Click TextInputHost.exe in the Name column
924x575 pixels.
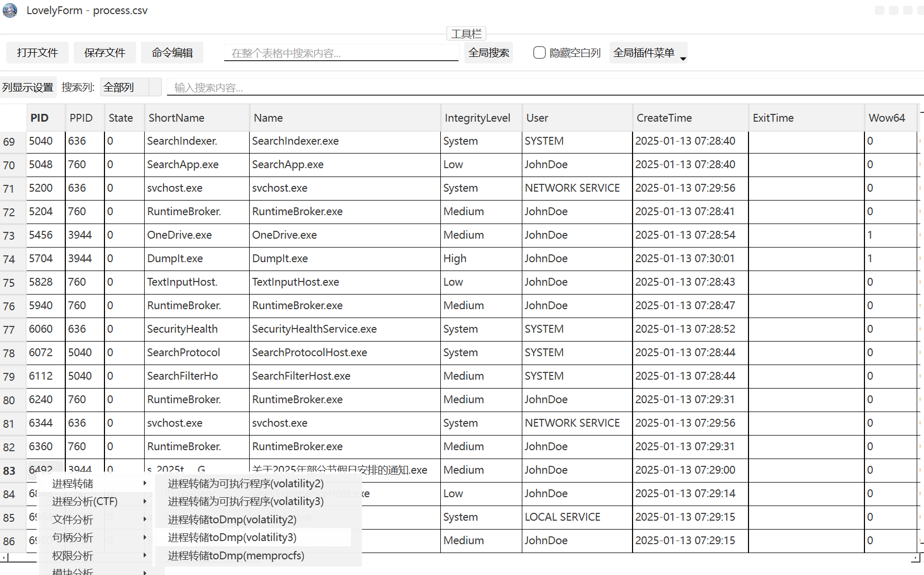(x=345, y=282)
